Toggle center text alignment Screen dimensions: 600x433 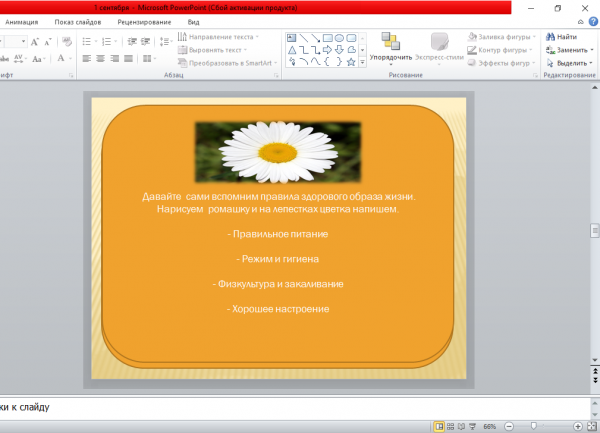point(101,60)
